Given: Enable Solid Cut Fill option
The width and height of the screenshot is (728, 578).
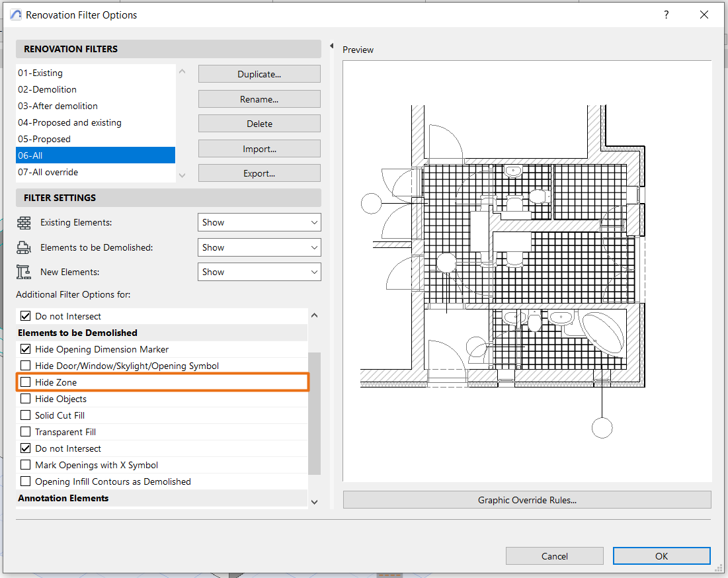Looking at the screenshot, I should [26, 415].
